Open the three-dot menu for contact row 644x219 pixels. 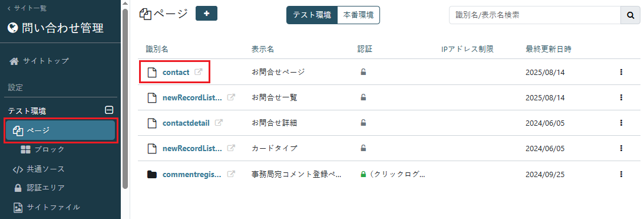621,72
